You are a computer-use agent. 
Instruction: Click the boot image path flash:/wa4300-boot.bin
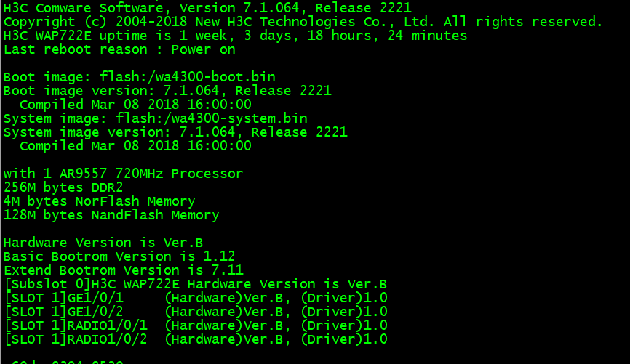pyautogui.click(x=188, y=77)
